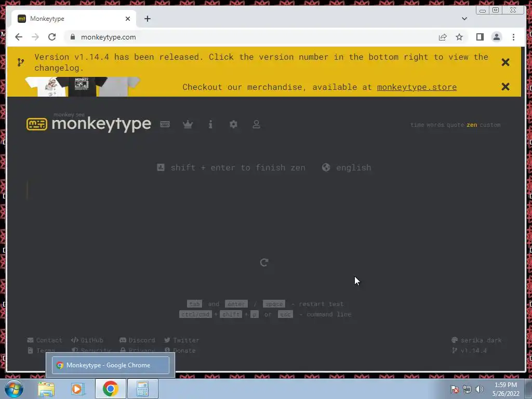The width and height of the screenshot is (532, 399).
Task: Change the english language selector
Action: click(x=347, y=168)
